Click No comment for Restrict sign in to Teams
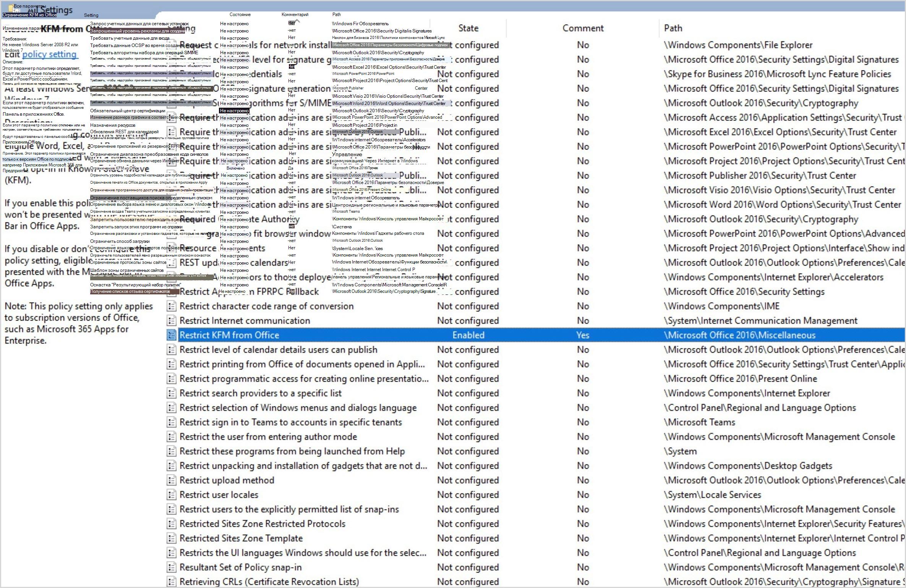The width and height of the screenshot is (906, 588). pos(583,422)
